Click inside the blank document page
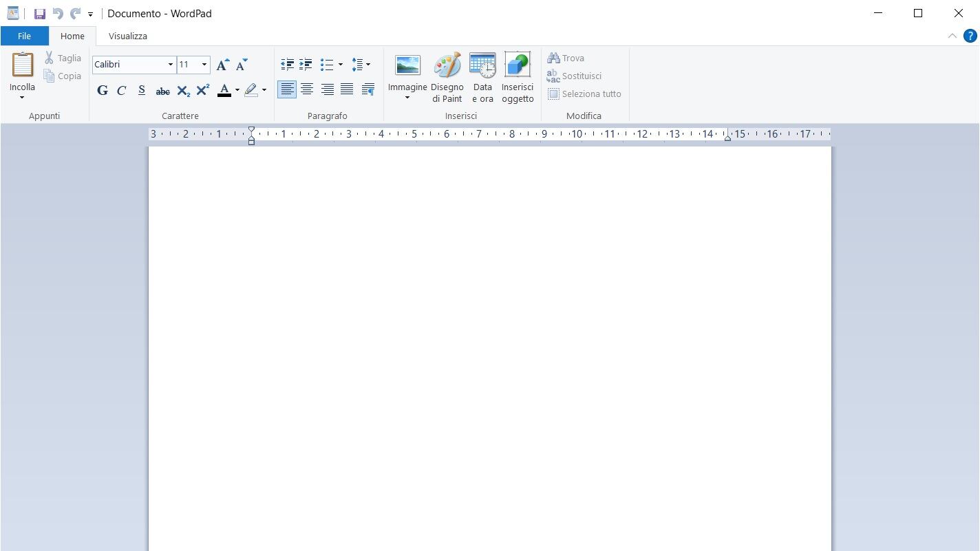This screenshot has width=980, height=551. (x=489, y=348)
